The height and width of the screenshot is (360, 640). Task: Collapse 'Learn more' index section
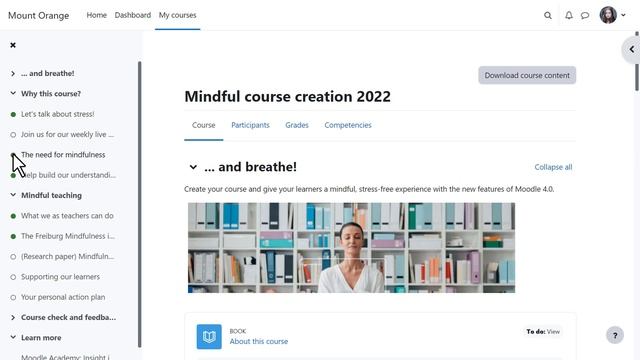click(x=13, y=338)
